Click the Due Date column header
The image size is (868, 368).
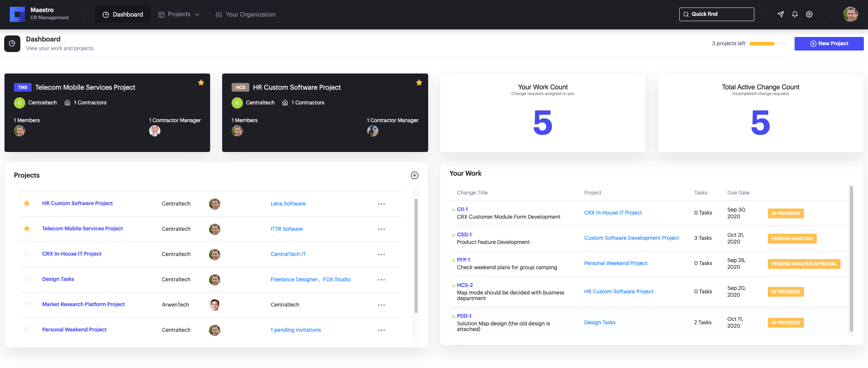click(x=738, y=193)
